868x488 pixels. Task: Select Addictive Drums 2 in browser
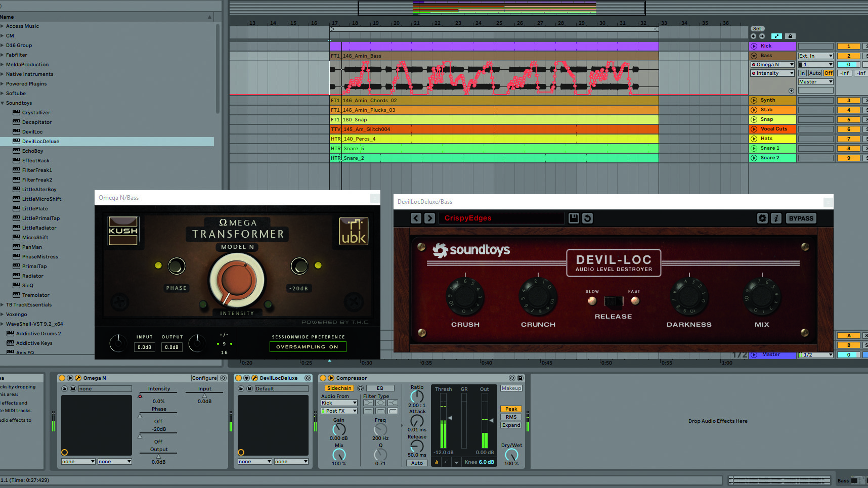[38, 334]
